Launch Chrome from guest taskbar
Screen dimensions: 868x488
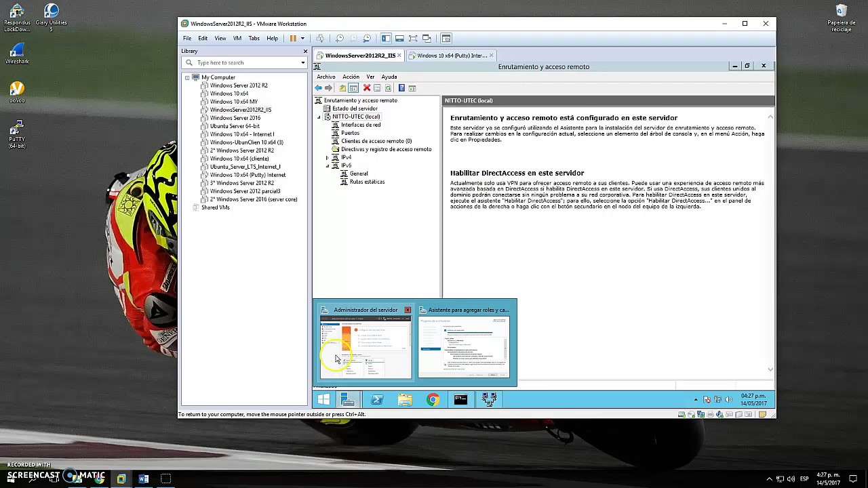(x=433, y=400)
